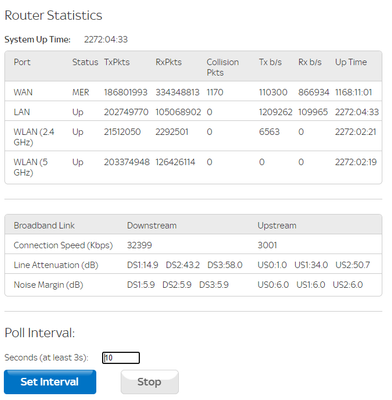This screenshot has width=392, height=400.
Task: Click the LAN port row label
Action: pos(22,112)
